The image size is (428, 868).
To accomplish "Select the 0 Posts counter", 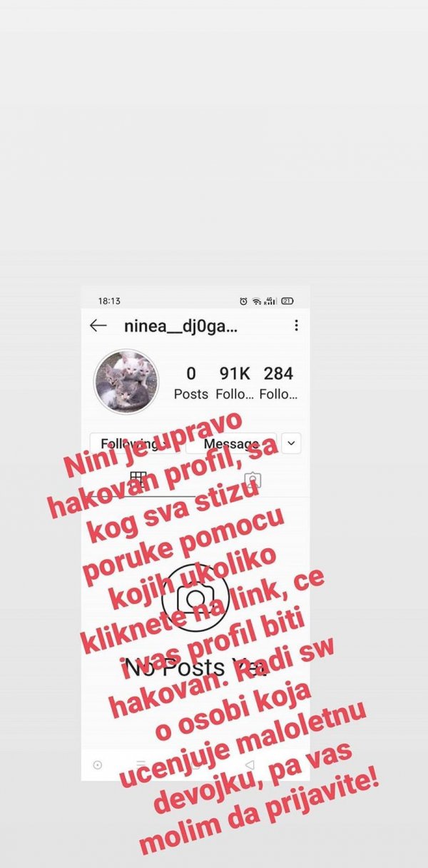I will pos(191,383).
